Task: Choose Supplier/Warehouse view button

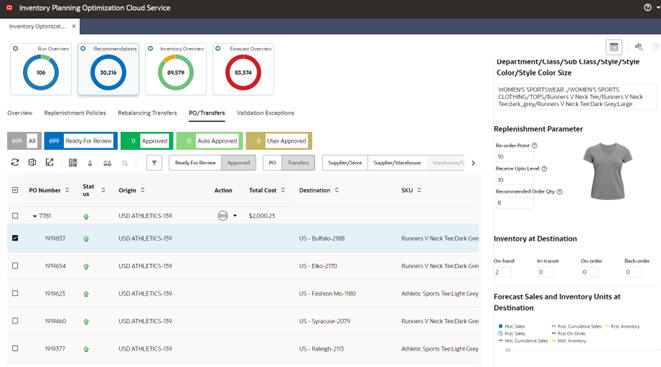Action: click(397, 163)
